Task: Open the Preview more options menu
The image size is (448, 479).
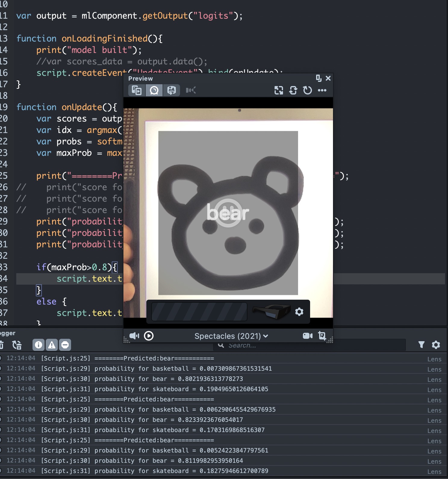Action: point(322,90)
